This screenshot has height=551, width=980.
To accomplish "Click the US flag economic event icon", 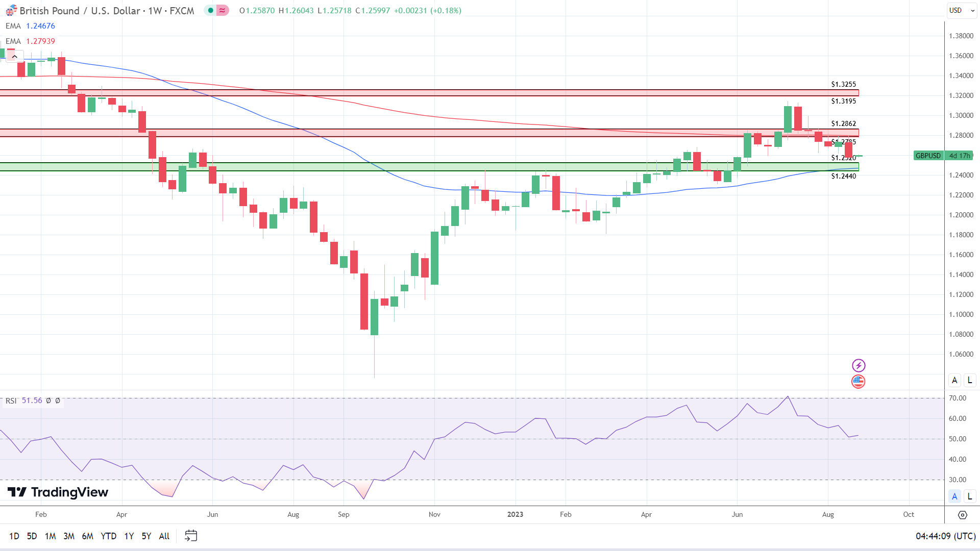I will pyautogui.click(x=859, y=381).
